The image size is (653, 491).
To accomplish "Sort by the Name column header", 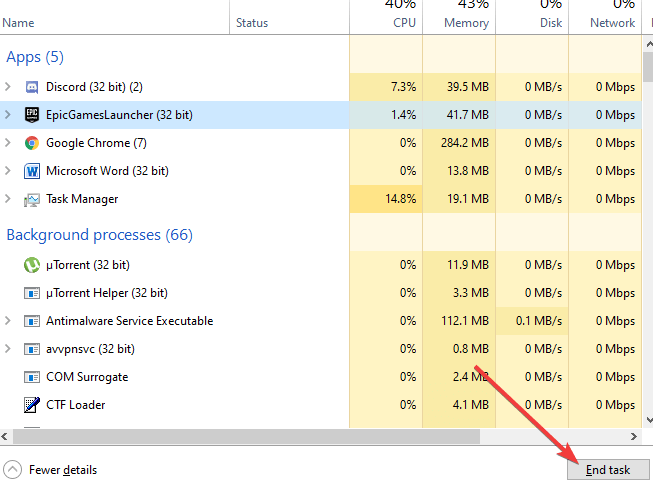I will tap(20, 22).
